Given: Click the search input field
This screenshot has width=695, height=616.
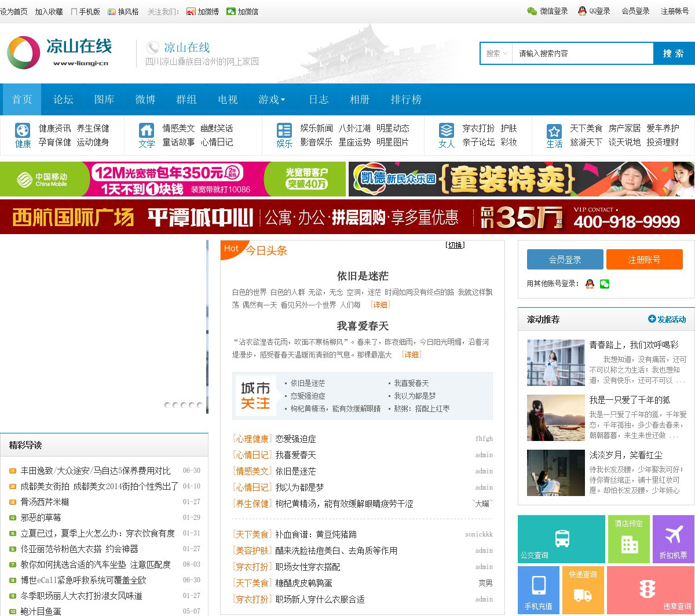Looking at the screenshot, I should click(x=582, y=53).
